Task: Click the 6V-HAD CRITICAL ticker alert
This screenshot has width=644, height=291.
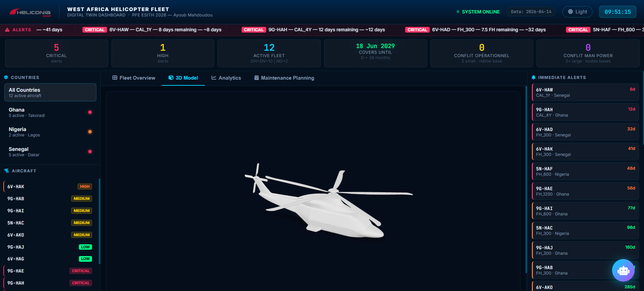Action: coord(475,30)
